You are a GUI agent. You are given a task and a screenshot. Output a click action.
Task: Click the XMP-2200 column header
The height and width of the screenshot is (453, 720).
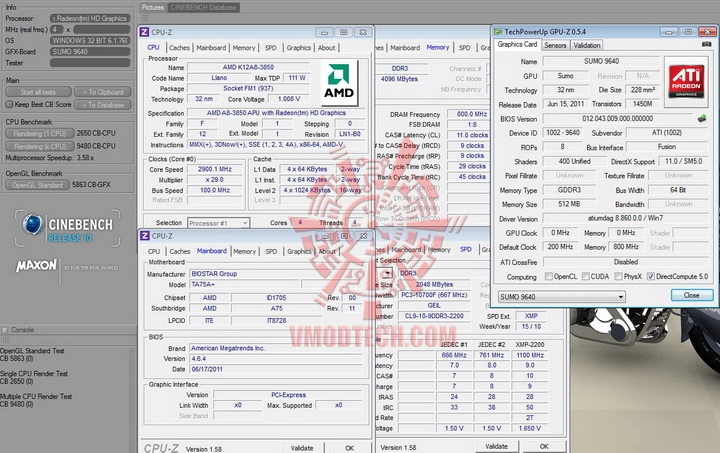click(x=529, y=344)
